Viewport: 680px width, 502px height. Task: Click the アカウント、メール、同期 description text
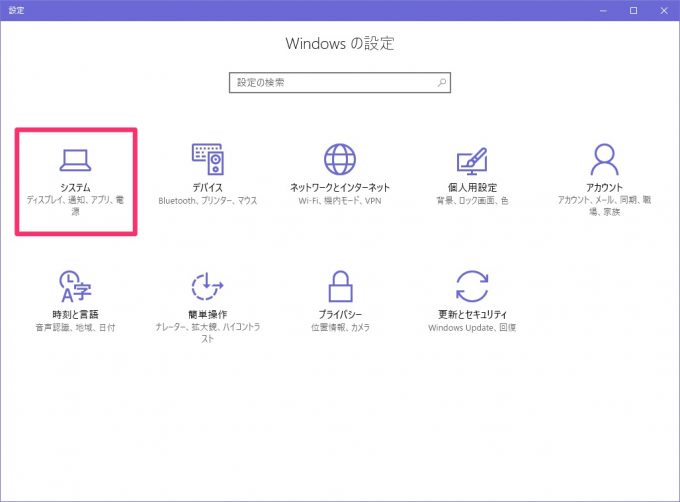tap(604, 205)
